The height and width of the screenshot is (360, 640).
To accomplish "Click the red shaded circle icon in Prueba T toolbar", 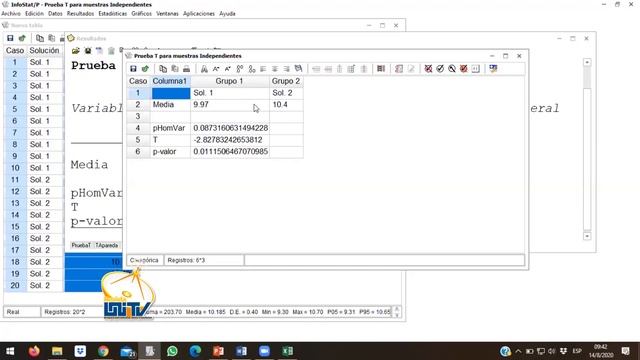I will [x=464, y=69].
